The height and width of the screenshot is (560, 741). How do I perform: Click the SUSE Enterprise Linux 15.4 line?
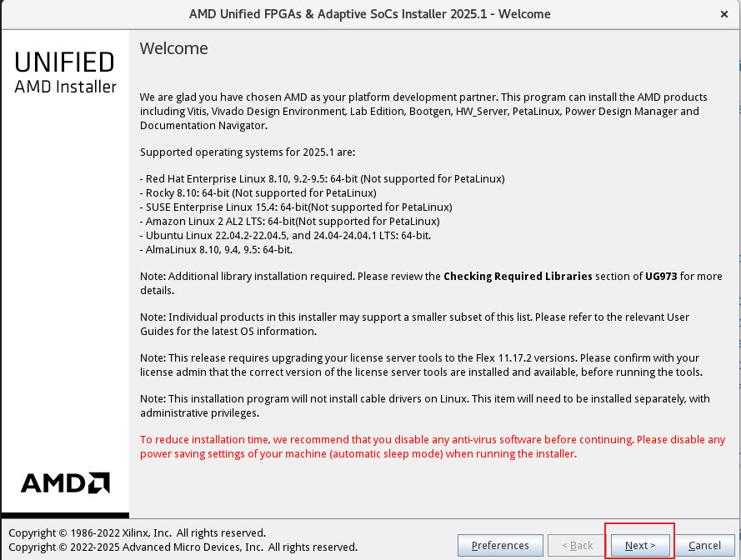point(296,207)
